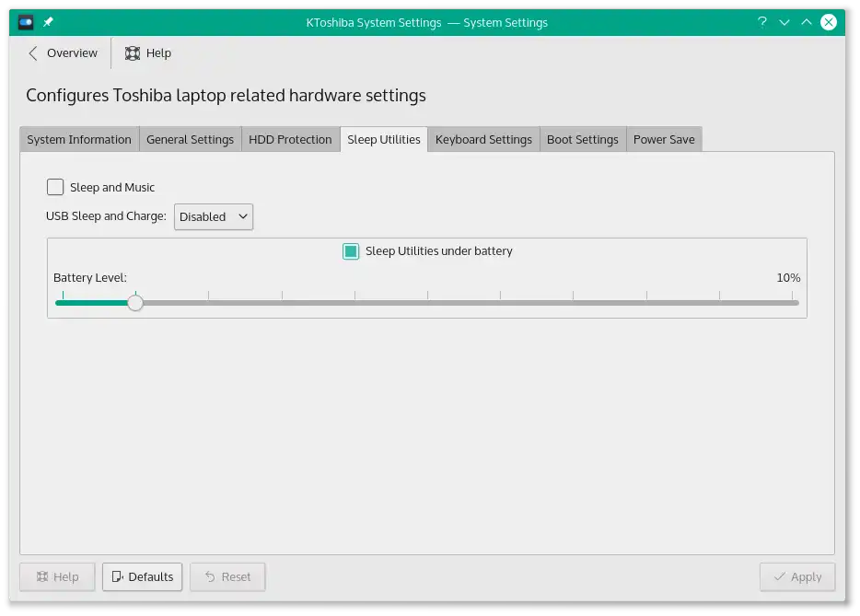The width and height of the screenshot is (860, 616).
Task: Click the 10% battery level value
Action: [788, 277]
